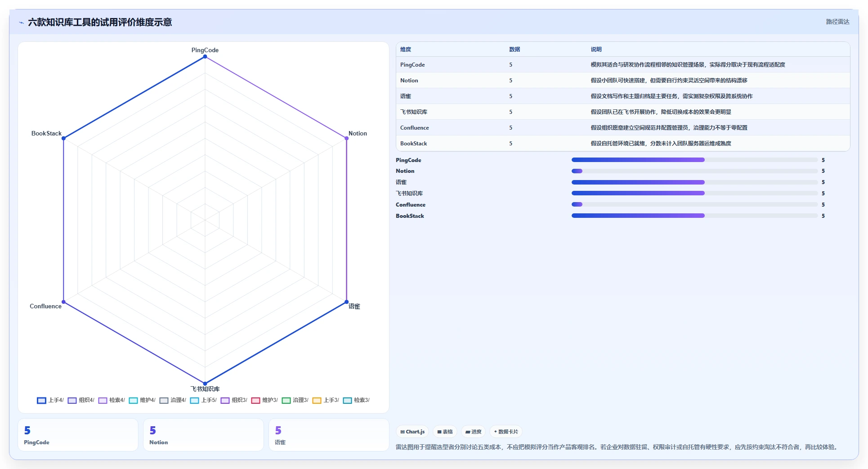Click the PingCode radar data point
Image resolution: width=868 pixels, height=469 pixels.
tap(205, 57)
